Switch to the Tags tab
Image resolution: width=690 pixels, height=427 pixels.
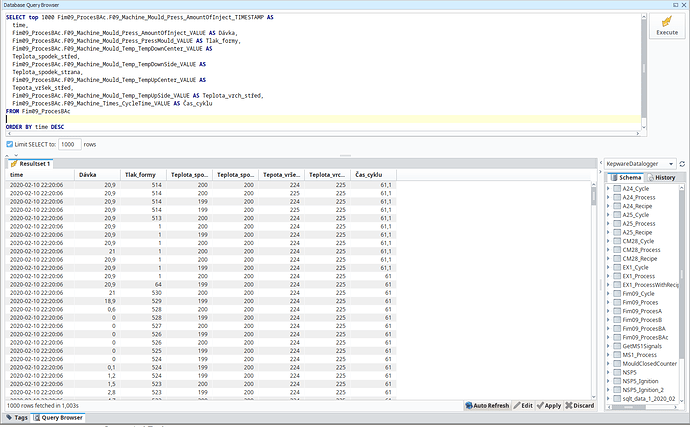[16, 417]
